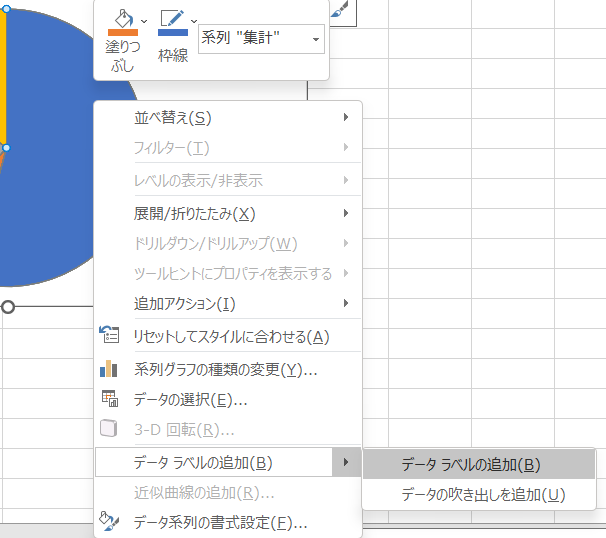Click submenu arrow for フィルター(T)
Viewport: 606px width, 538px height.
[x=346, y=147]
